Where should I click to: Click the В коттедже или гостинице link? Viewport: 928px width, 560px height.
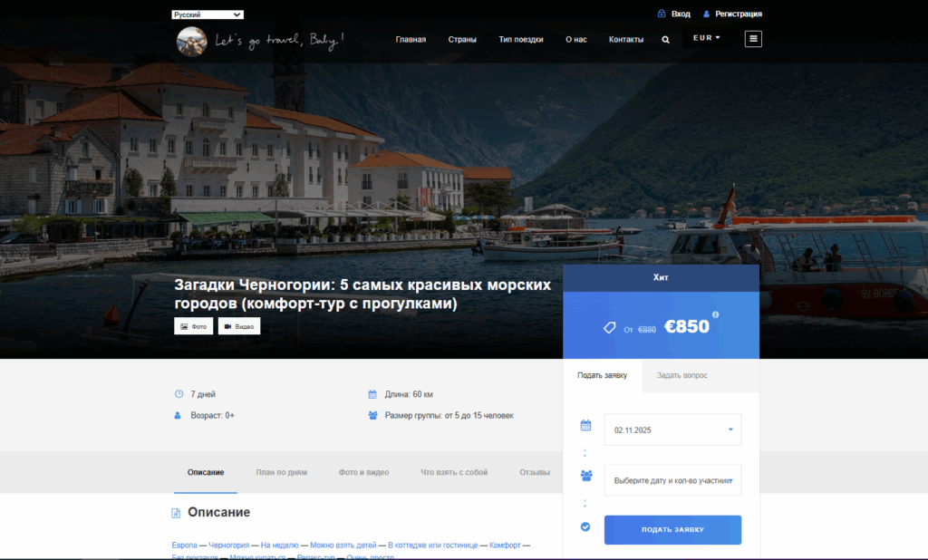click(432, 546)
